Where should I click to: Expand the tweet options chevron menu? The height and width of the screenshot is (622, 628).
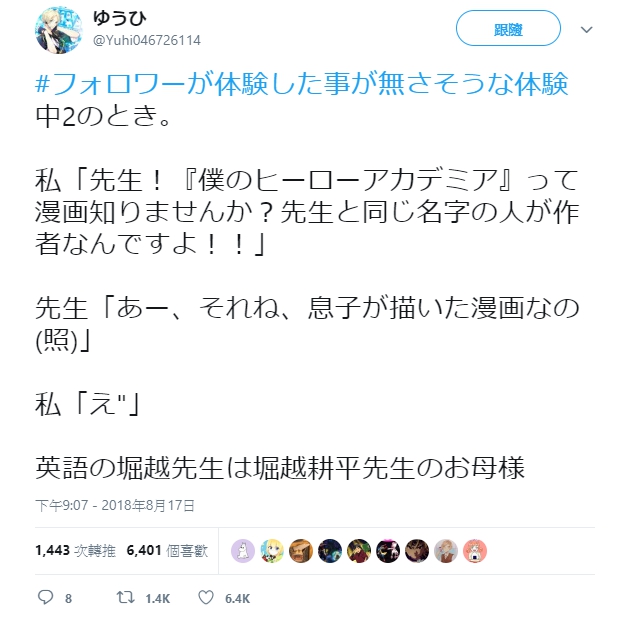click(x=587, y=29)
